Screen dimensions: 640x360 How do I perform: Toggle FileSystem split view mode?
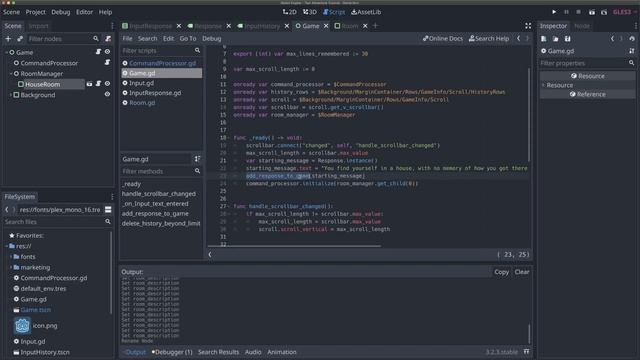click(x=108, y=209)
